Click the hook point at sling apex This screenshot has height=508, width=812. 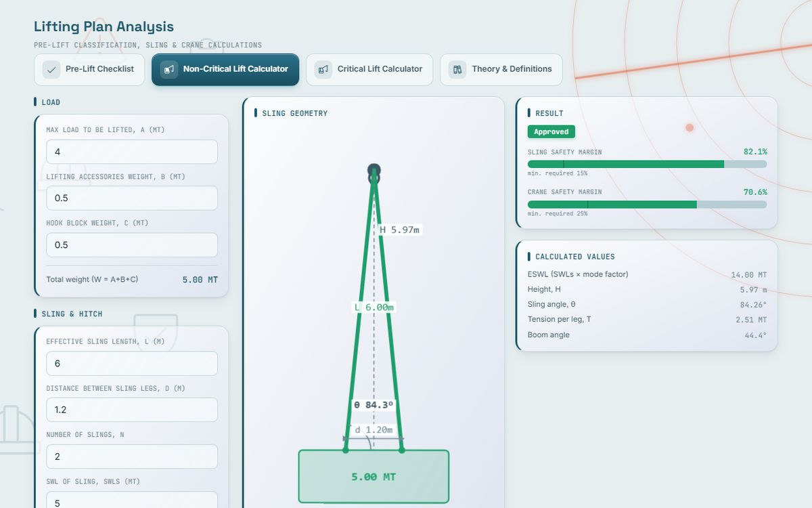[x=374, y=171]
